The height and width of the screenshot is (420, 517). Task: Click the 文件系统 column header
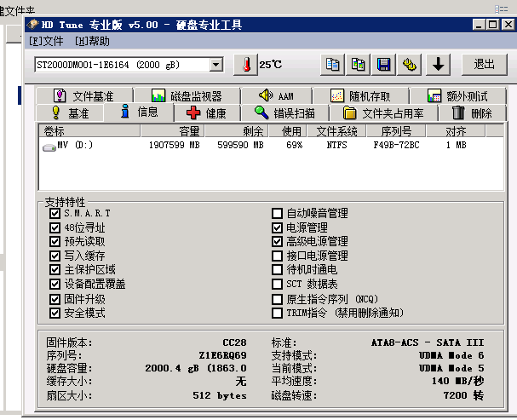coord(336,131)
